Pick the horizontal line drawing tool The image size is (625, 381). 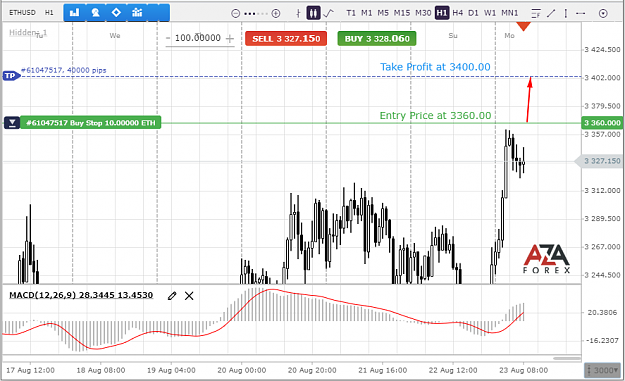(580, 14)
